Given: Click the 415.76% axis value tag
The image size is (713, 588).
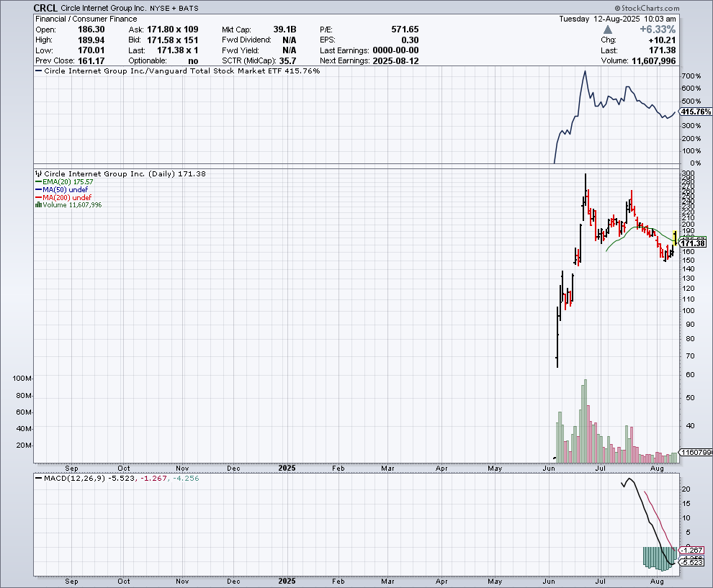Looking at the screenshot, I should coord(696,112).
